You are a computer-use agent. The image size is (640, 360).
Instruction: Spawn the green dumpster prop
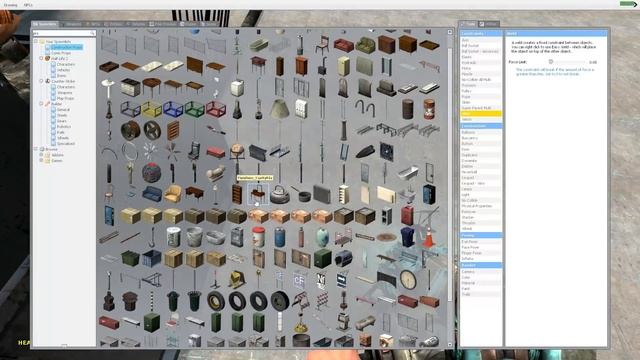[x=131, y=259]
